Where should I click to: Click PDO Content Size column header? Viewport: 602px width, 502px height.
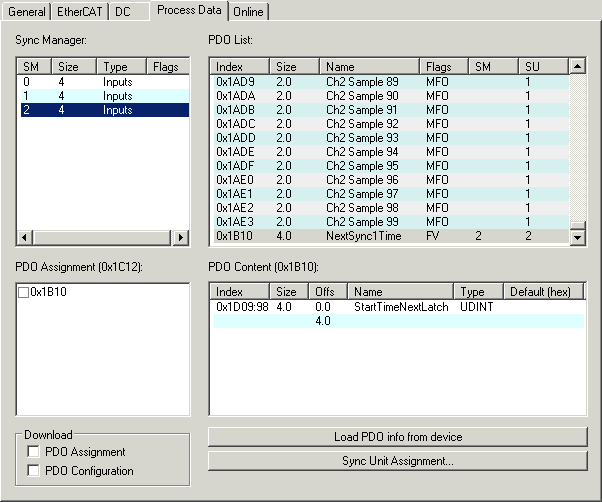[x=289, y=292]
